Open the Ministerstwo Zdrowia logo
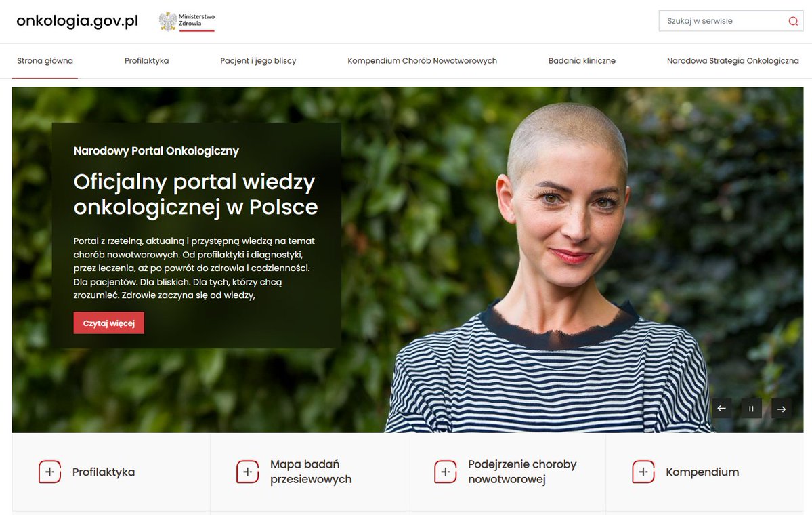Image resolution: width=812 pixels, height=515 pixels. (x=186, y=21)
